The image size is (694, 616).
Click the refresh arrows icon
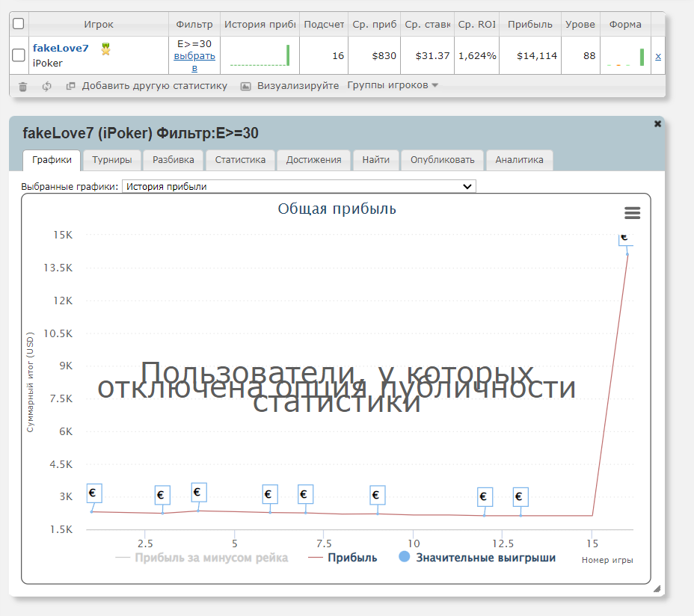point(46,86)
